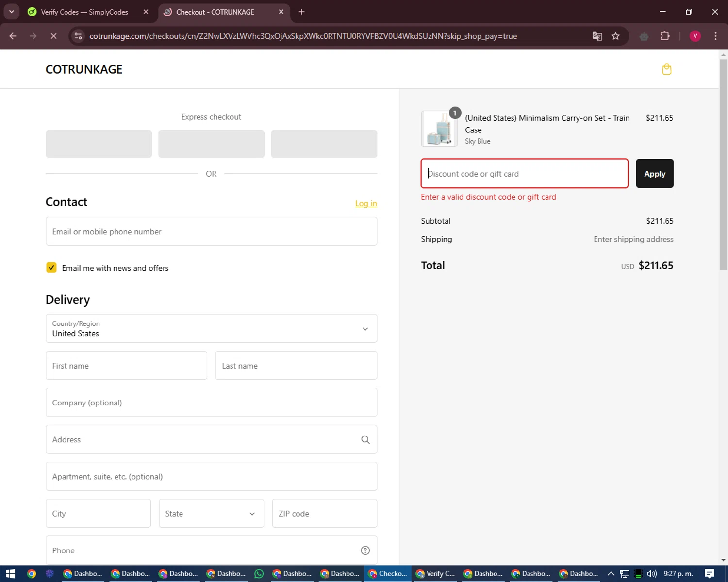Click the Apartment, suite, etc. field

coord(211,476)
